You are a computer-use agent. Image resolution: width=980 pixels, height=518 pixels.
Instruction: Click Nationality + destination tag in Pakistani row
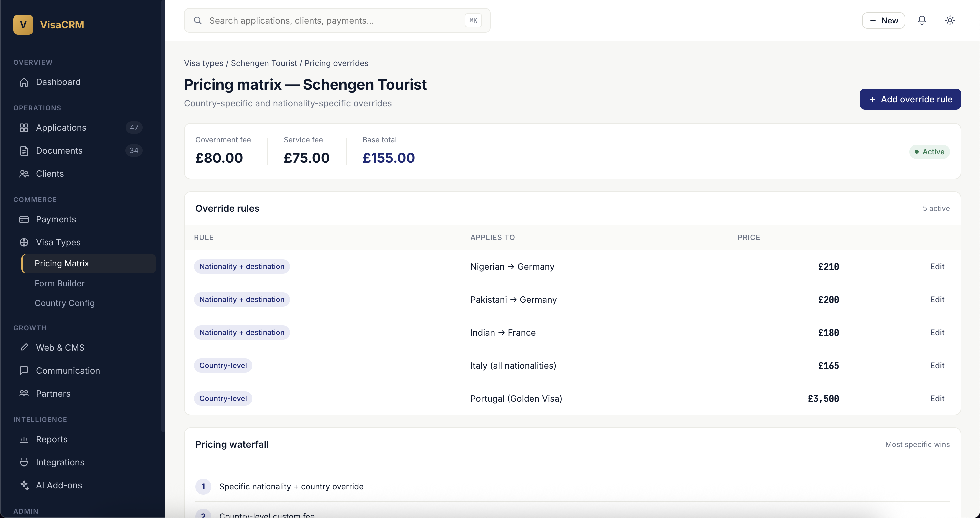tap(242, 300)
